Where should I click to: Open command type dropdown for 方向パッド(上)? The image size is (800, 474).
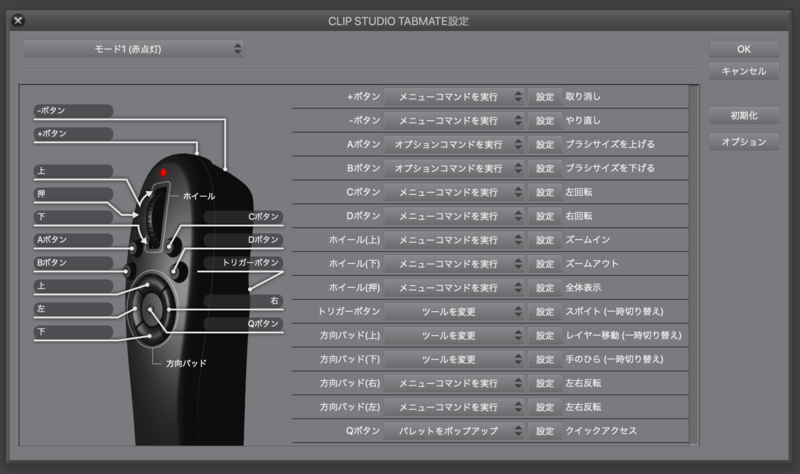[454, 335]
